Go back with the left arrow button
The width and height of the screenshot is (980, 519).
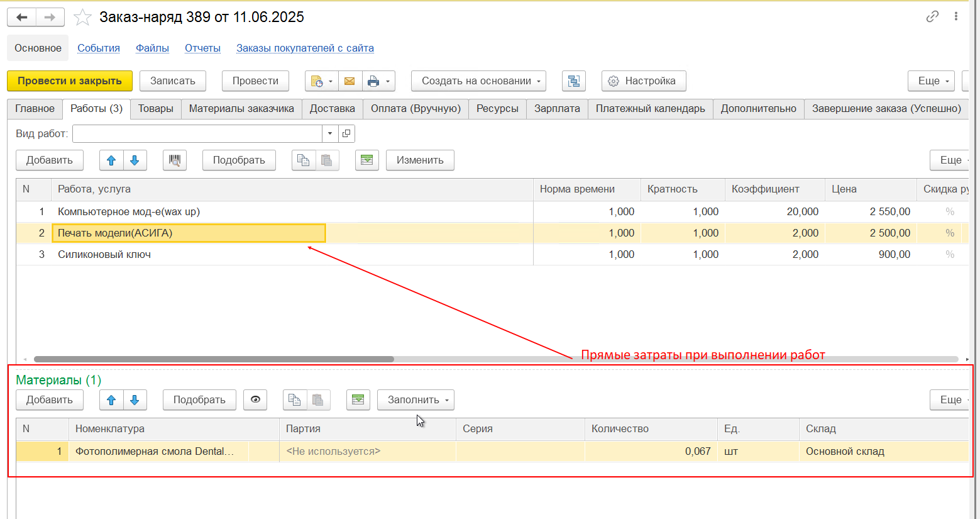(x=22, y=17)
